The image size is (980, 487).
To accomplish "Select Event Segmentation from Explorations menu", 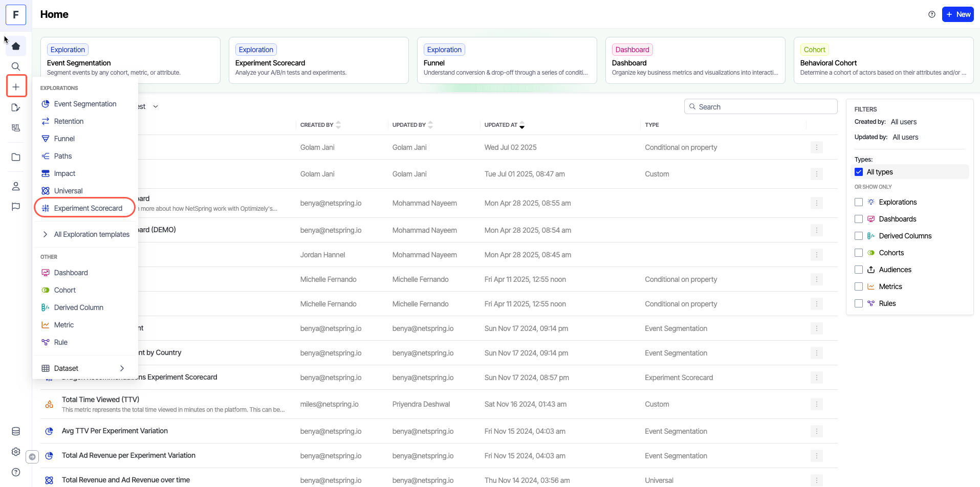I will [x=85, y=104].
